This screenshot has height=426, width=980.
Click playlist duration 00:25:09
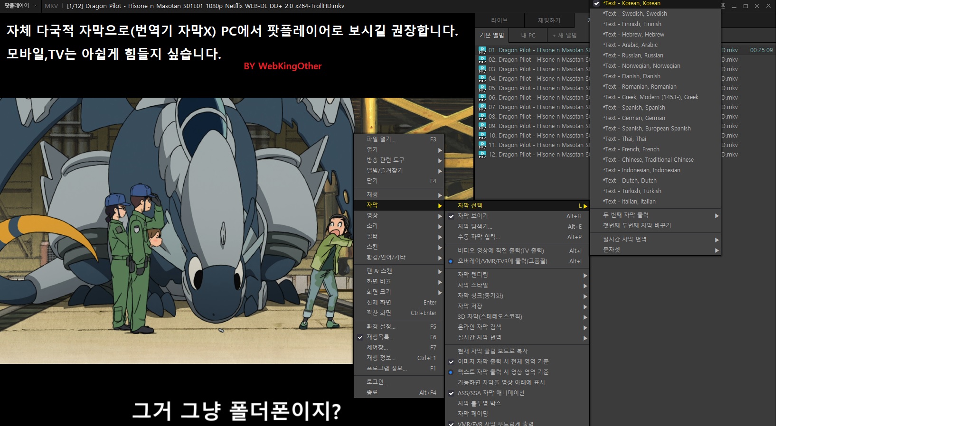pos(761,50)
